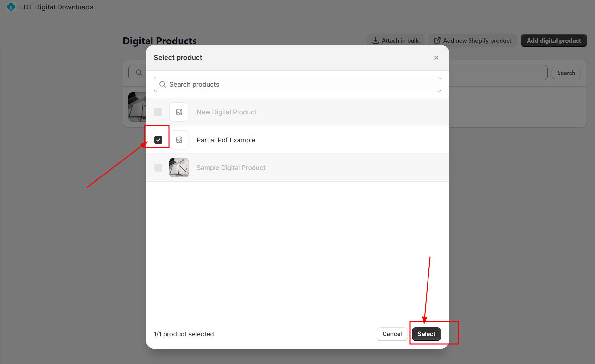Tick the New Digital Product checkbox
Viewport: 595px width, 364px height.
click(158, 112)
